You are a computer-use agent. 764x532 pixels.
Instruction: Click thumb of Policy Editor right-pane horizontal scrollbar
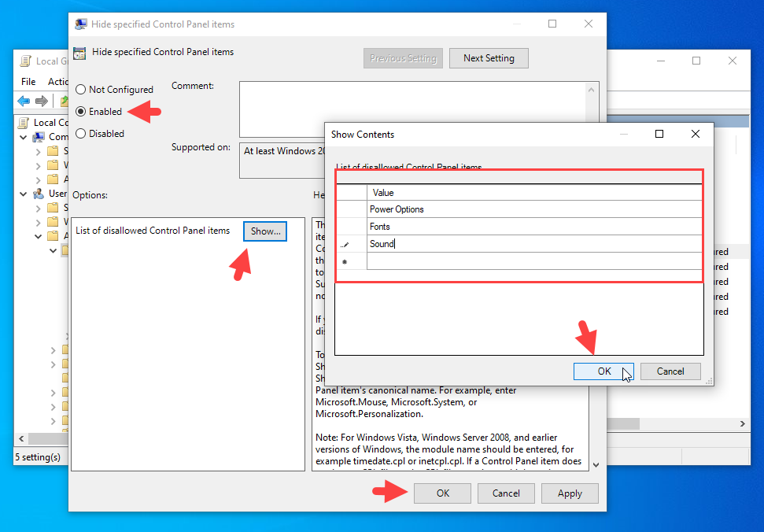click(x=623, y=424)
